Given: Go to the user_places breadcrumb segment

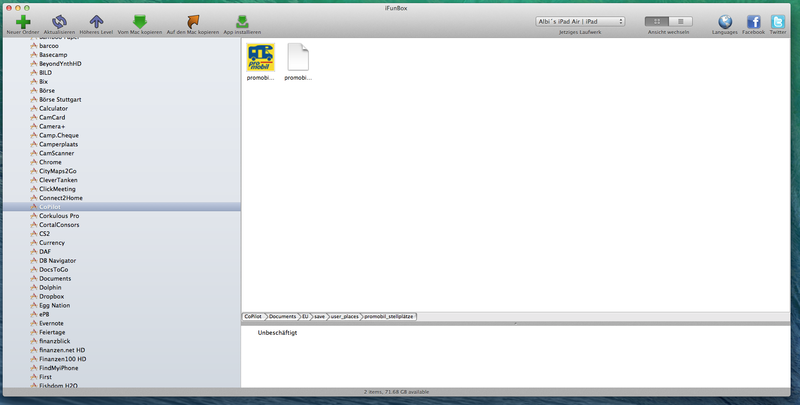Looking at the screenshot, I should click(x=344, y=316).
